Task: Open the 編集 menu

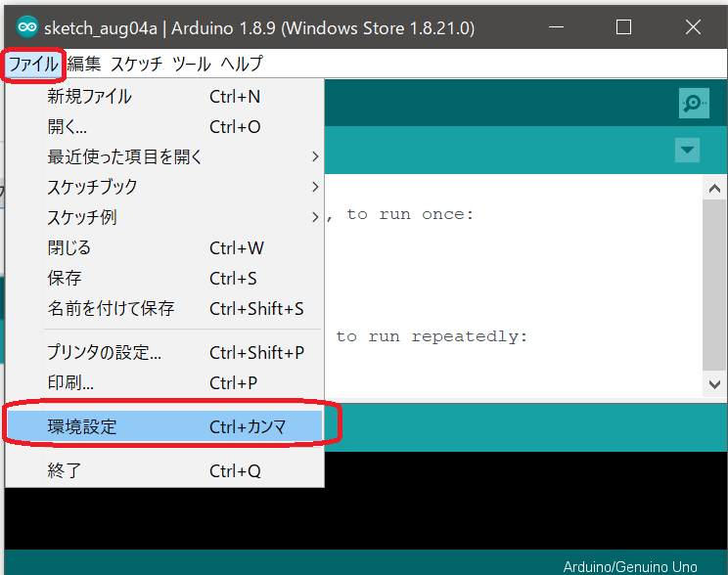Action: pos(84,64)
